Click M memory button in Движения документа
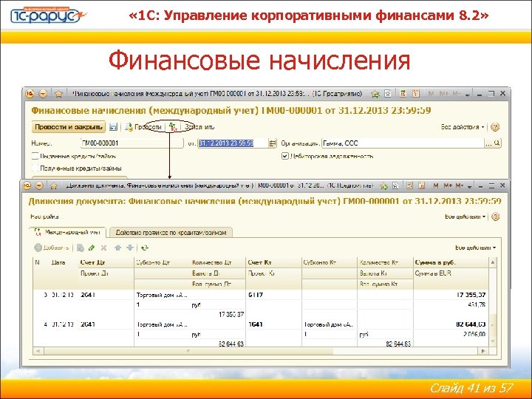Image resolution: width=532 pixels, height=399 pixels. [436, 185]
